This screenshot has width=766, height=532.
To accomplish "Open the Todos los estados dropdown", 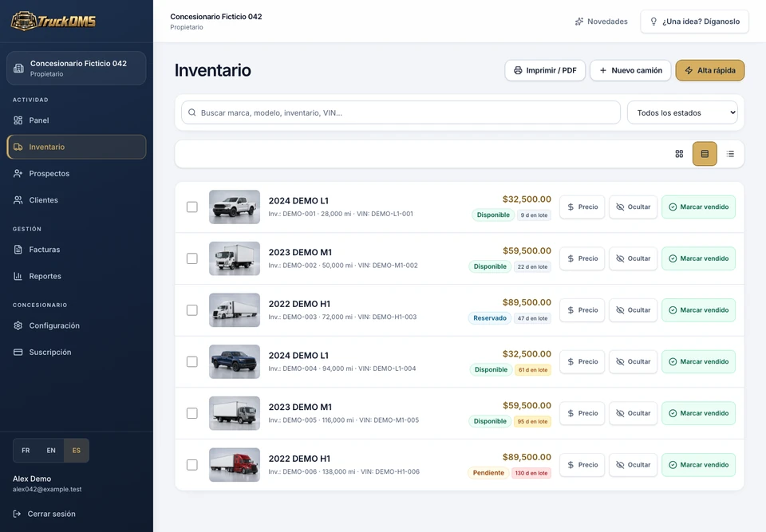I will pos(682,112).
